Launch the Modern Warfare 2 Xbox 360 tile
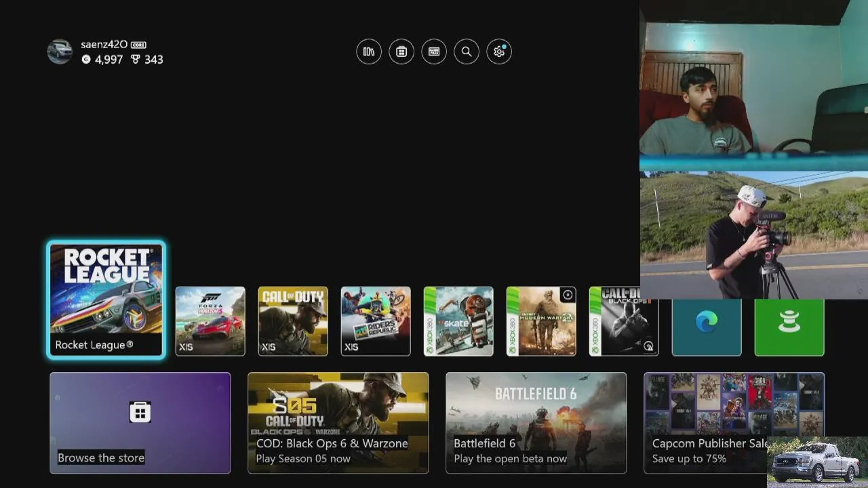Screen dimensions: 868x488 coord(541,321)
